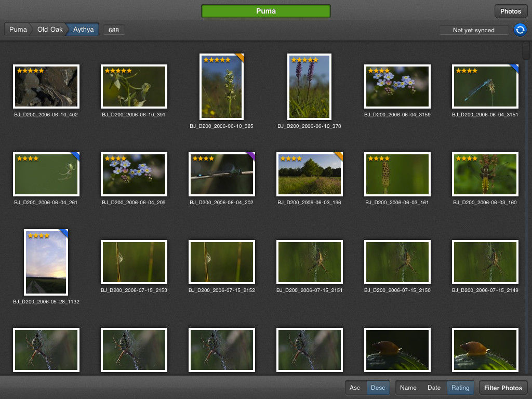The image size is (532, 399).
Task: Click the Not yet synced status
Action: coord(474,30)
